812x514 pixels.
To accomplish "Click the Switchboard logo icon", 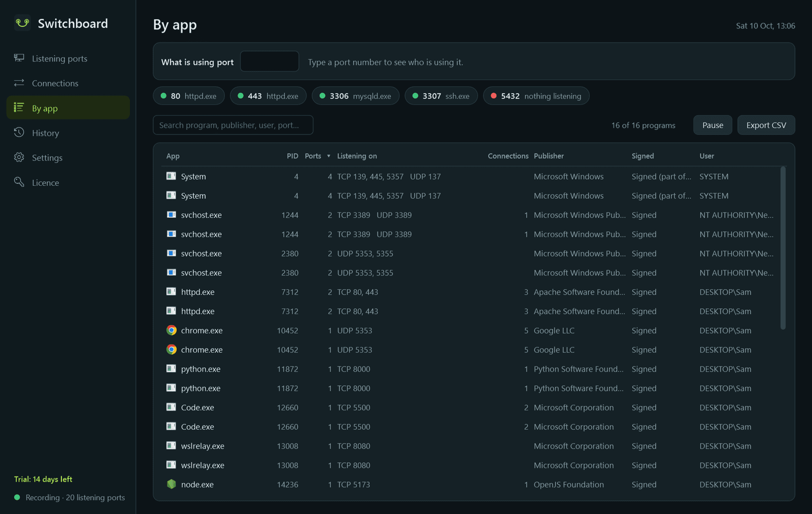I will pos(22,23).
